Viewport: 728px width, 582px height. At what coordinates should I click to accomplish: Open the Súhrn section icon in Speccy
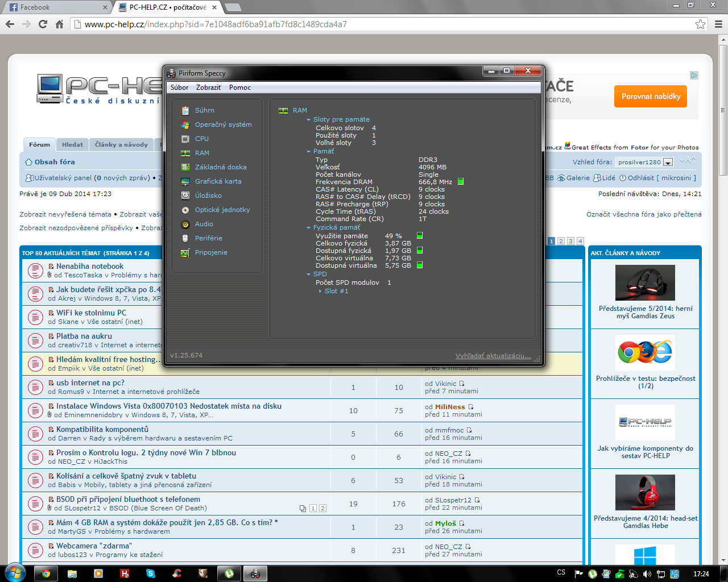point(185,110)
